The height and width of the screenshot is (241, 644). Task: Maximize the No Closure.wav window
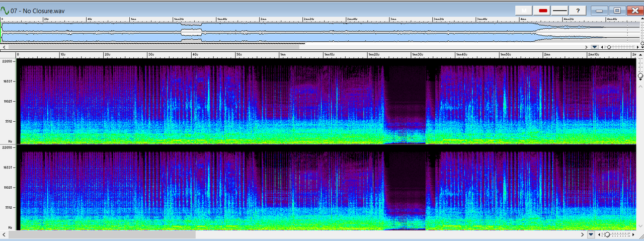coord(617,10)
